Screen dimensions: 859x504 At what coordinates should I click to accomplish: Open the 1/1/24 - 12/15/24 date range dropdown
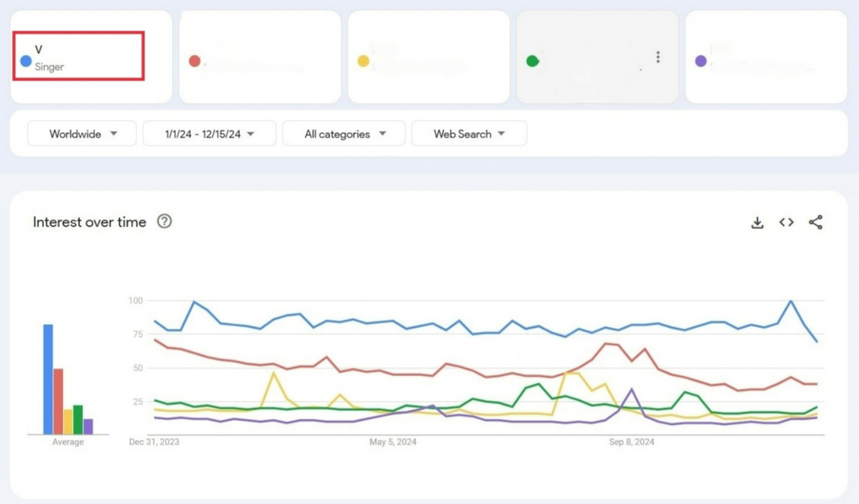click(x=209, y=133)
